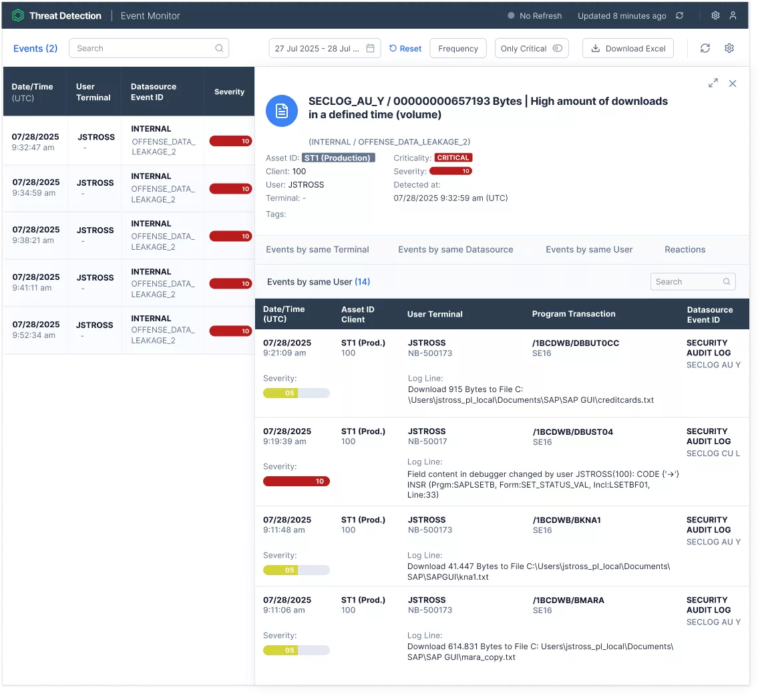This screenshot has width=764, height=700.
Task: Open the Frequency selector
Action: 457,47
